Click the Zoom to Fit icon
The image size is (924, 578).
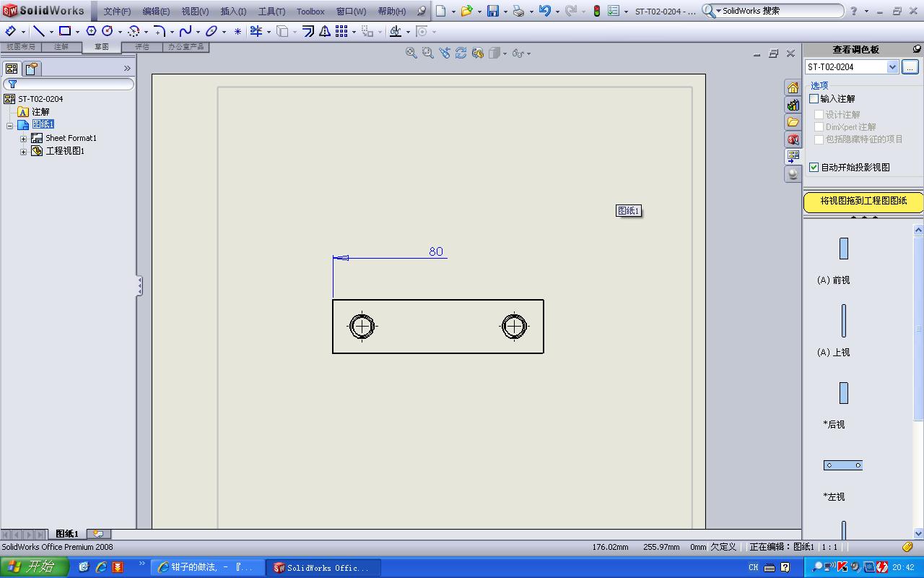point(411,53)
